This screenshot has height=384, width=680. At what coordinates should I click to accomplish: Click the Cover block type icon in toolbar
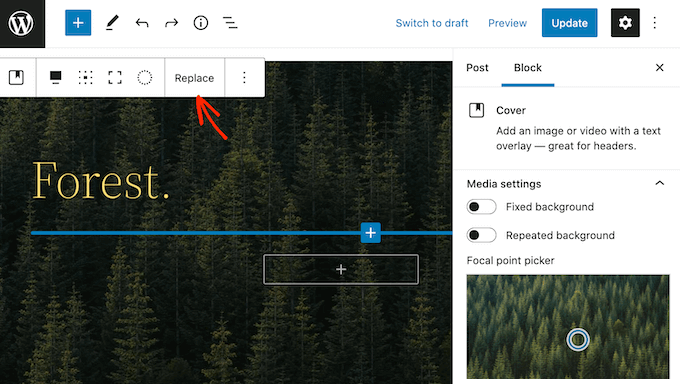tap(16, 78)
